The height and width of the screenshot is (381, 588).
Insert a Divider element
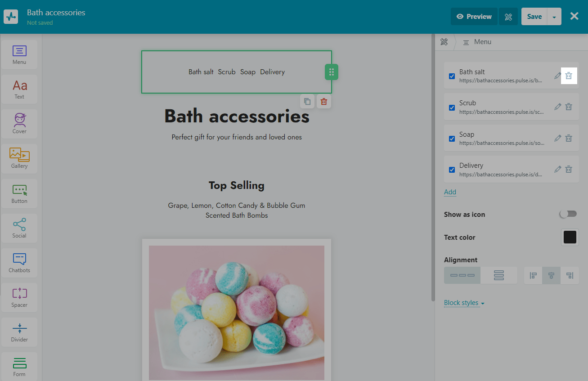pos(19,332)
